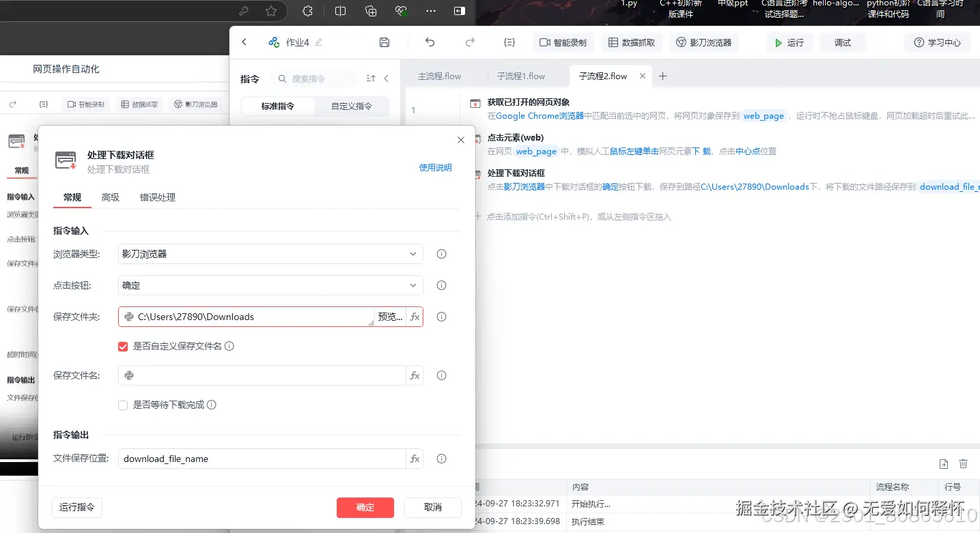This screenshot has width=980, height=533.
Task: Launch the 影刀浏览器 browser
Action: (703, 42)
